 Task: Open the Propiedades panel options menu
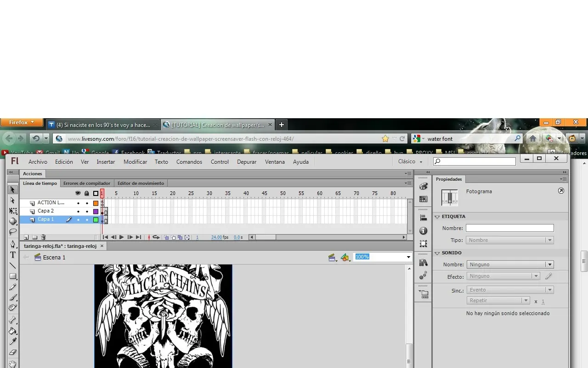tap(564, 179)
